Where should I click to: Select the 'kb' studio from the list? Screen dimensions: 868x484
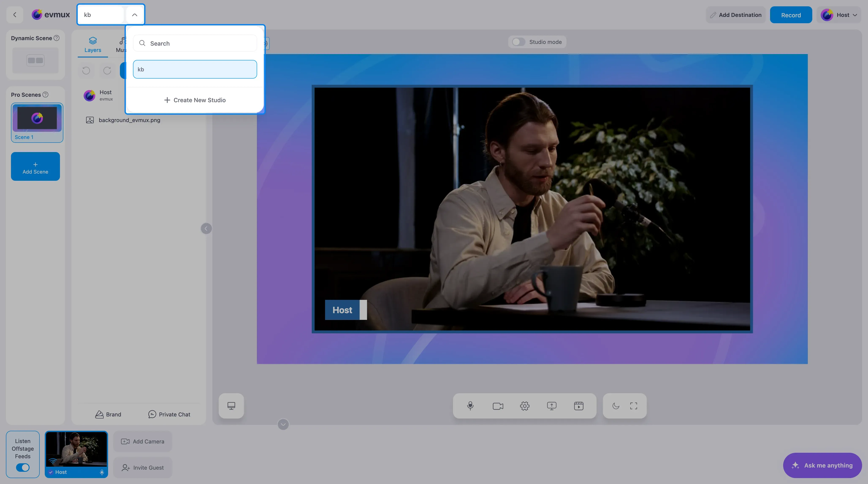pos(195,69)
